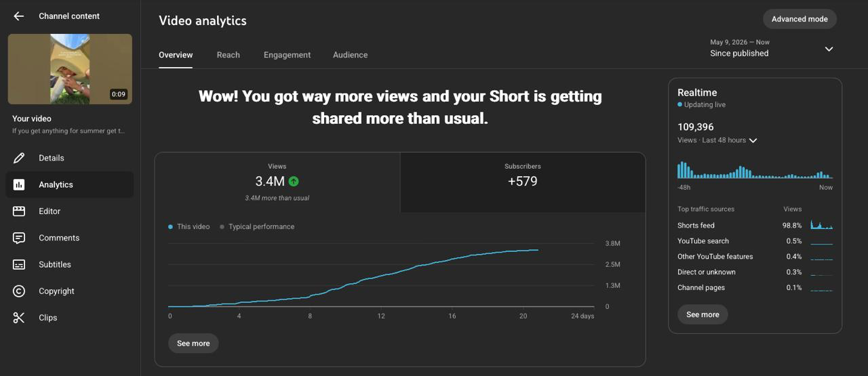The height and width of the screenshot is (376, 868).
Task: Click the Copyright circle-C icon
Action: [x=19, y=291]
